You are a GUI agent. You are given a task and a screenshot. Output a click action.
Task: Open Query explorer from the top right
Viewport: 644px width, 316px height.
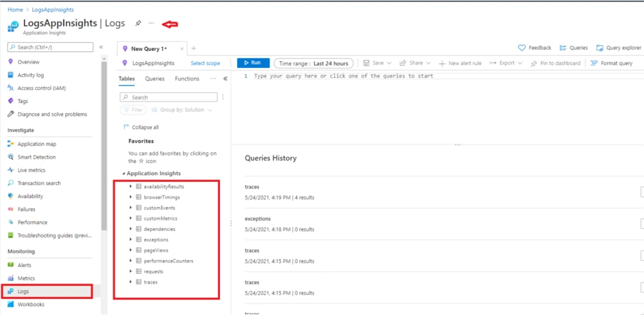pos(619,48)
